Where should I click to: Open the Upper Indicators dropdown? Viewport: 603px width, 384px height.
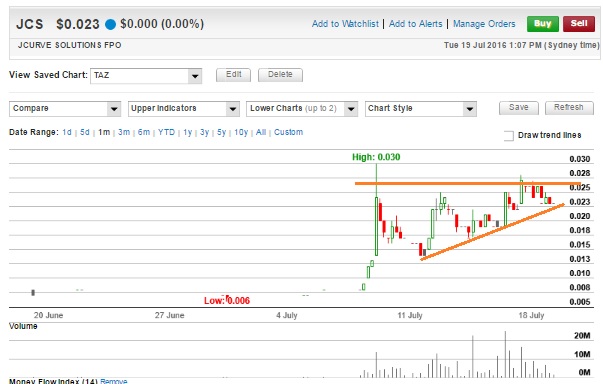[184, 109]
